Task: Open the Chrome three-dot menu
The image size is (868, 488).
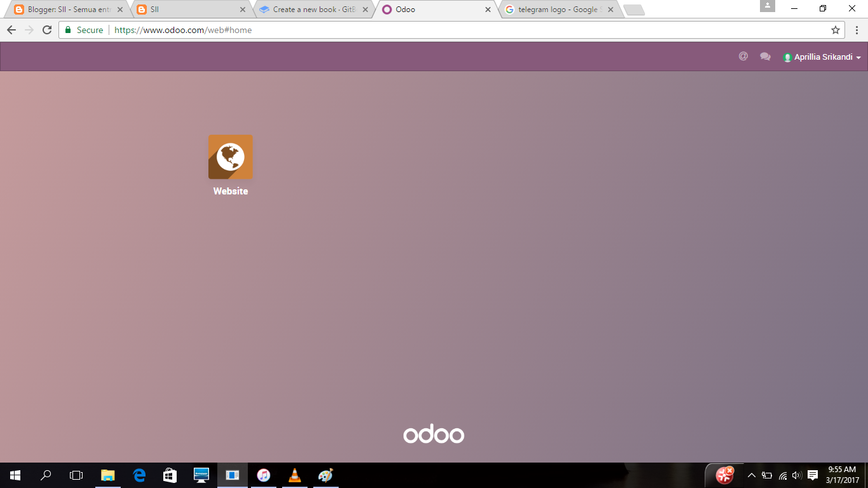Action: pyautogui.click(x=857, y=30)
